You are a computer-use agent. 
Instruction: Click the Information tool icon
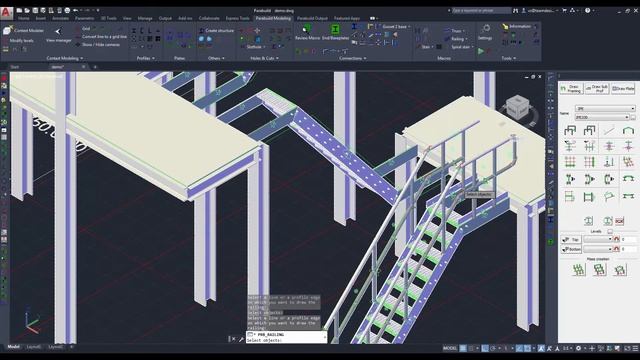coord(505,27)
